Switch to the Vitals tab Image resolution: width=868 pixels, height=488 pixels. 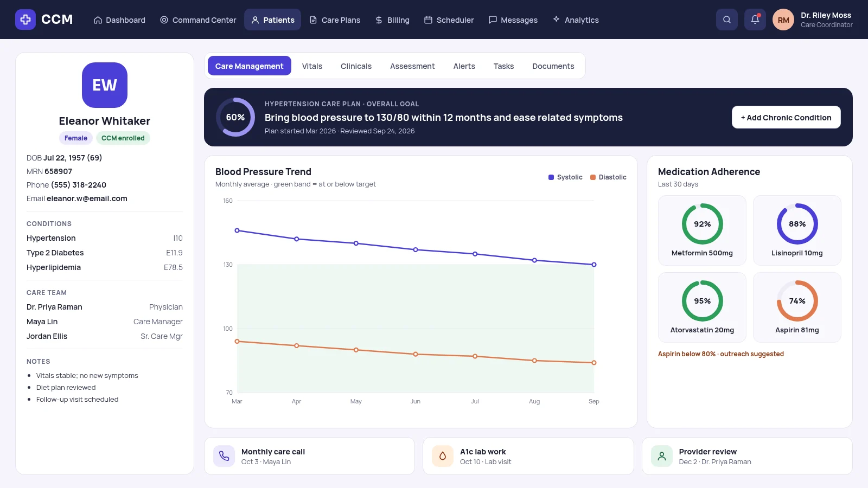[312, 66]
